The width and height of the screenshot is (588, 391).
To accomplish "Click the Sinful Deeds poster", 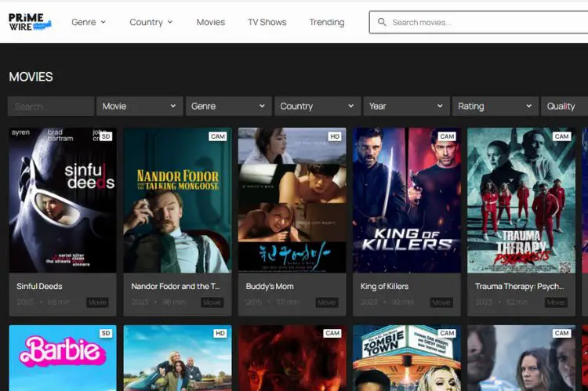I will 63,200.
